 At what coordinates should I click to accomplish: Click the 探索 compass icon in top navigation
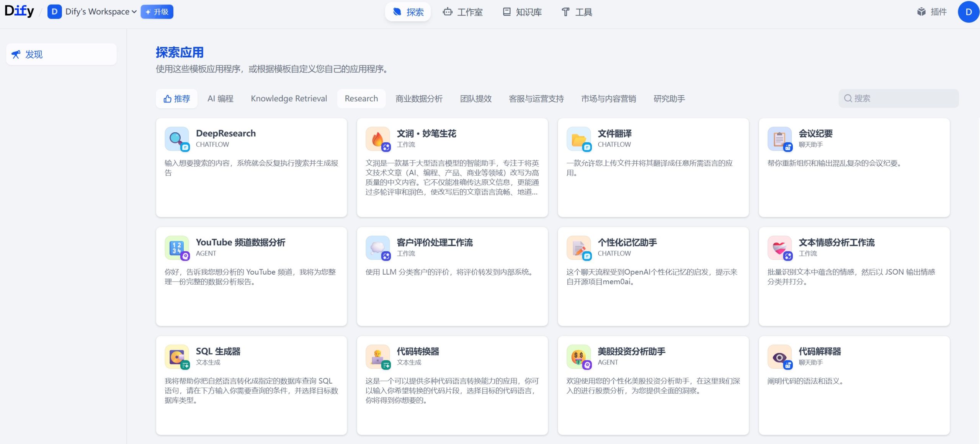tap(397, 12)
